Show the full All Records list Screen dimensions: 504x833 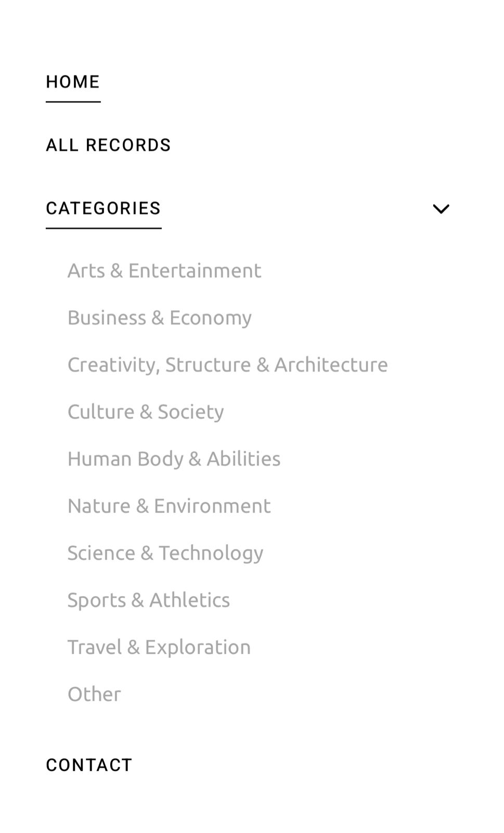108,145
